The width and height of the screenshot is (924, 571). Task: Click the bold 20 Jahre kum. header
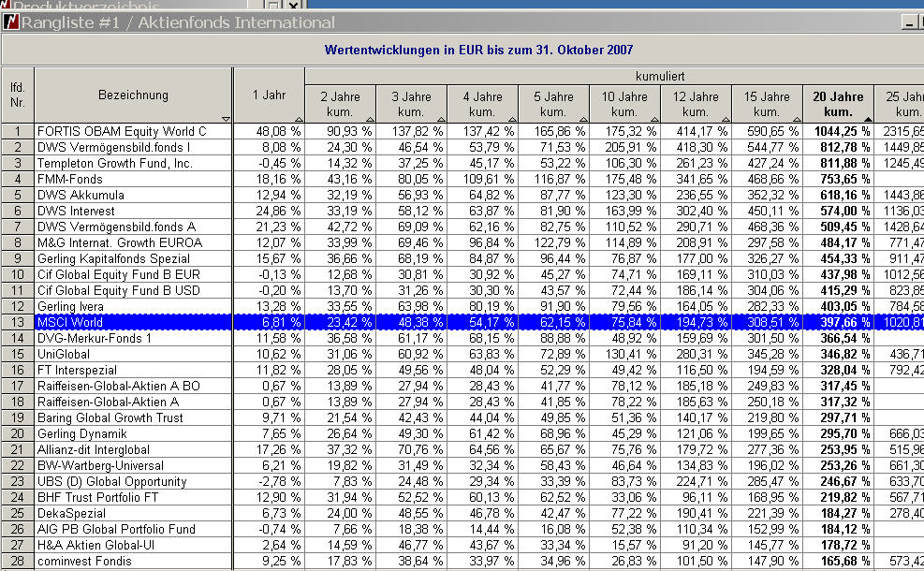pos(839,104)
